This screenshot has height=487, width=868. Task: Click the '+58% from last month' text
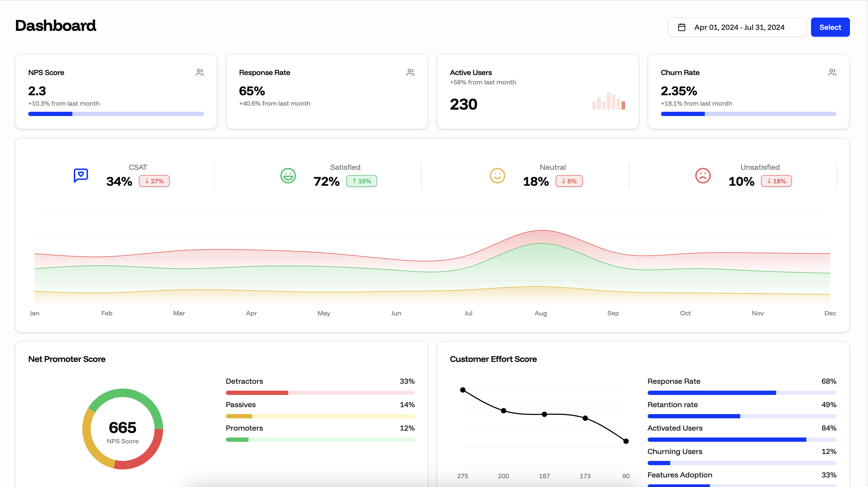pyautogui.click(x=483, y=82)
